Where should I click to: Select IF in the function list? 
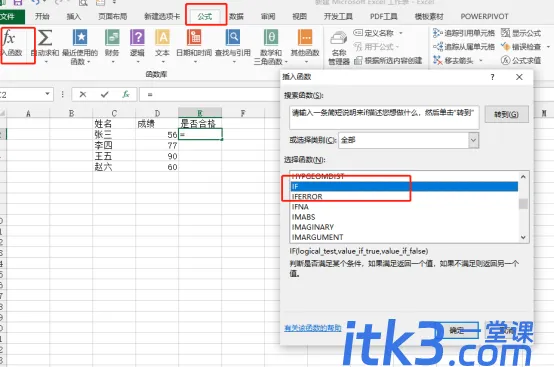[404, 187]
